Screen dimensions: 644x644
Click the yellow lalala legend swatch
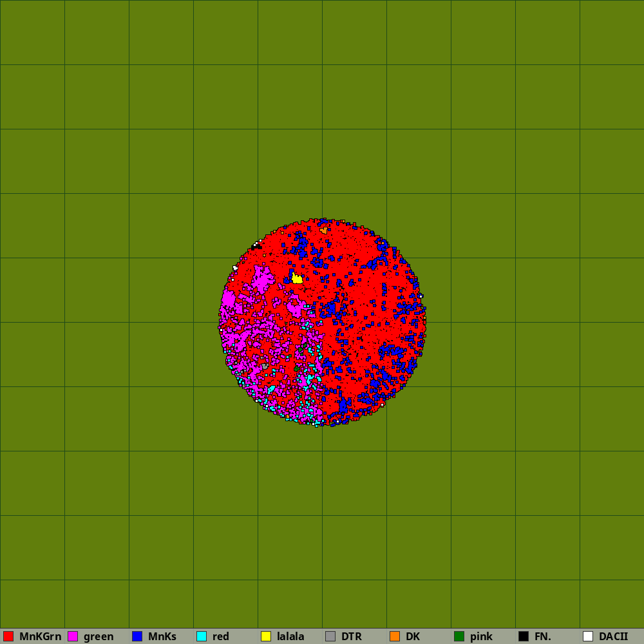coord(266,636)
